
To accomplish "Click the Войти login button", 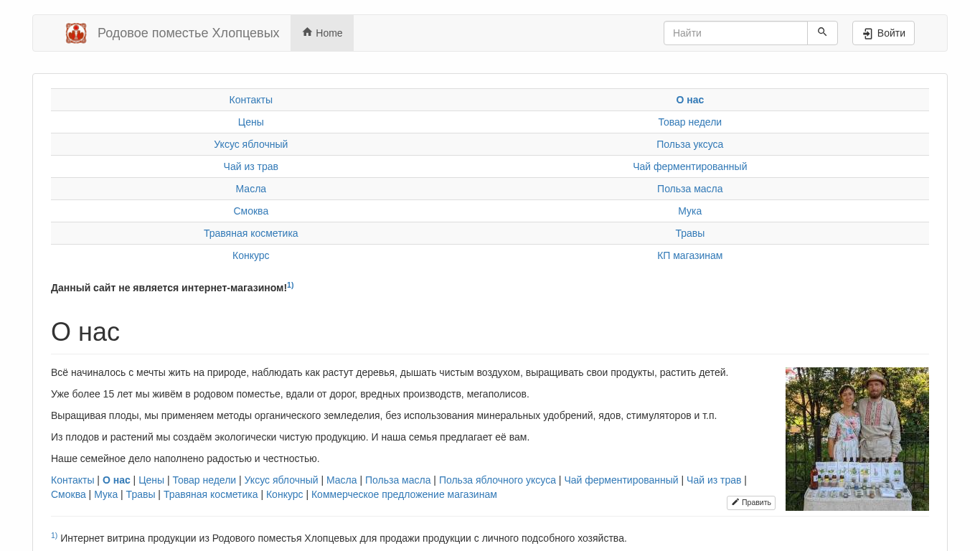I will tap(883, 33).
